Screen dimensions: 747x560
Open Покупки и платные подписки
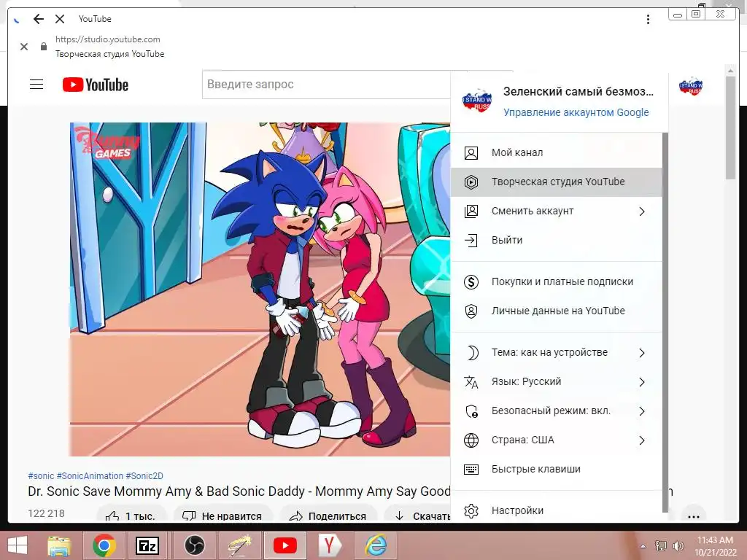556,282
